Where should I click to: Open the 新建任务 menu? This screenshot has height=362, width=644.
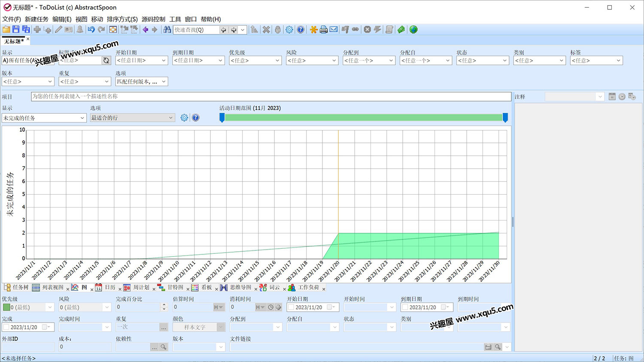pyautogui.click(x=36, y=19)
